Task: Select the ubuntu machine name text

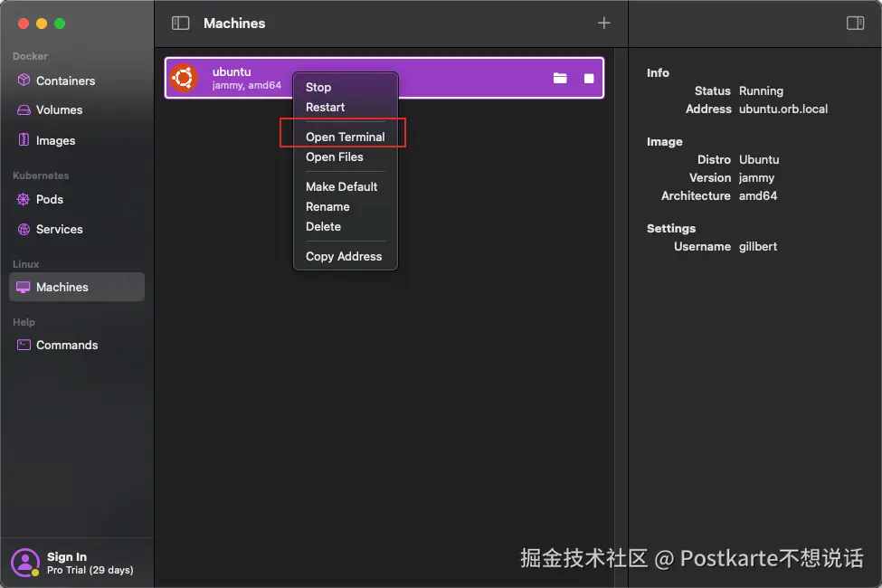Action: (232, 71)
